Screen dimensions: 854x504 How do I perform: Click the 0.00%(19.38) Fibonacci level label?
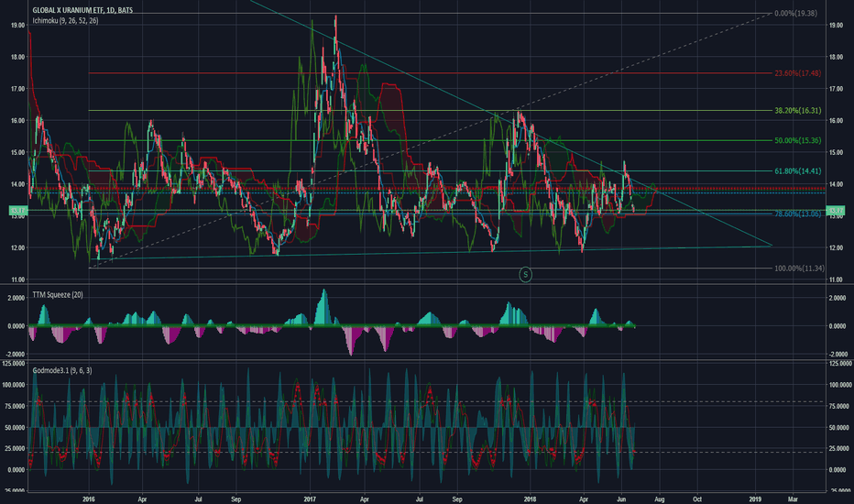point(795,13)
